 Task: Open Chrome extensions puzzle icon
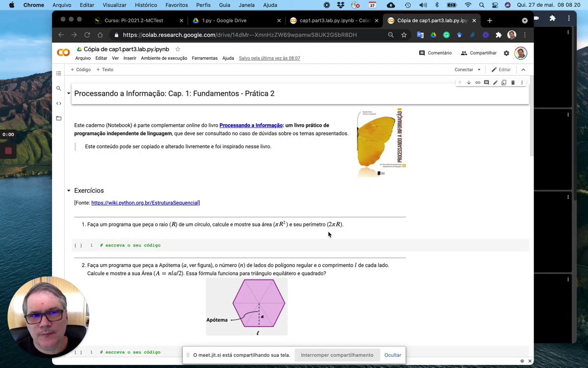click(498, 35)
